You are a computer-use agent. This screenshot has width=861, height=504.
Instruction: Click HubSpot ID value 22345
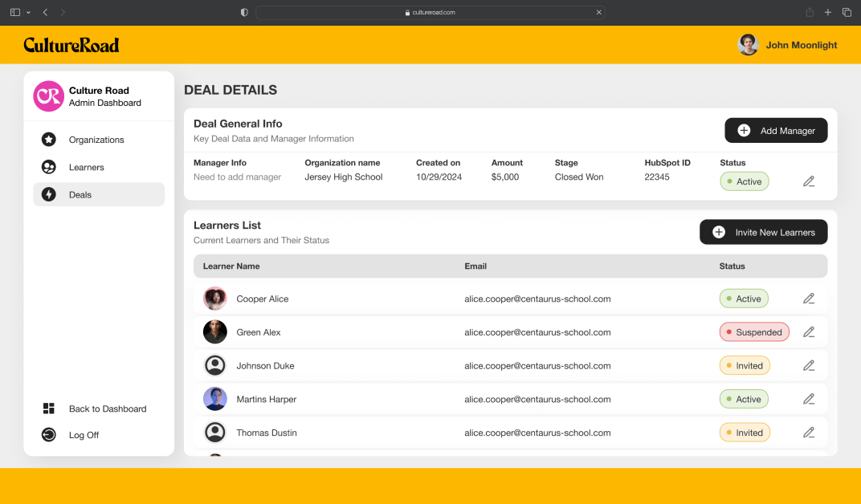point(657,177)
